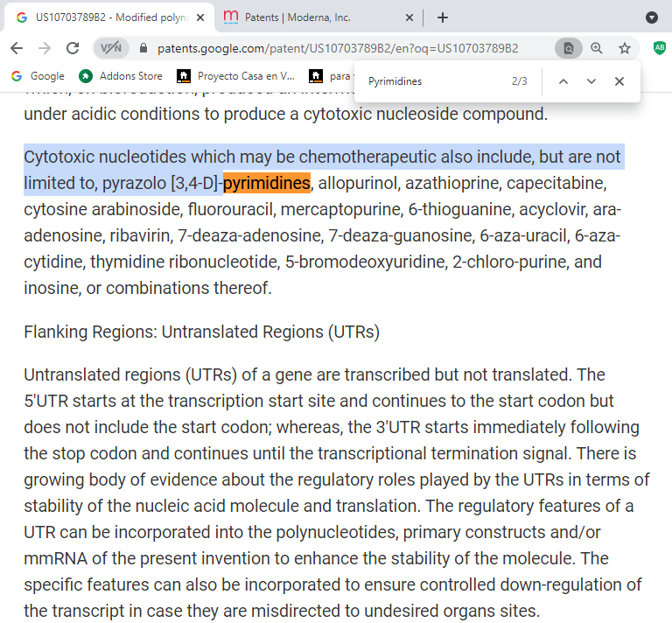The height and width of the screenshot is (623, 672).
Task: Click the green AB extension icon
Action: tap(659, 48)
